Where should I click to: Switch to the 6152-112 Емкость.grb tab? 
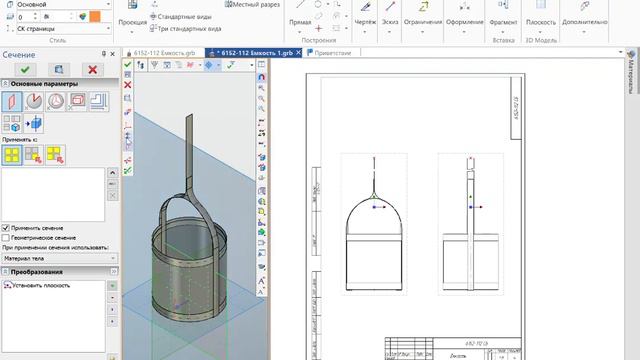click(164, 53)
